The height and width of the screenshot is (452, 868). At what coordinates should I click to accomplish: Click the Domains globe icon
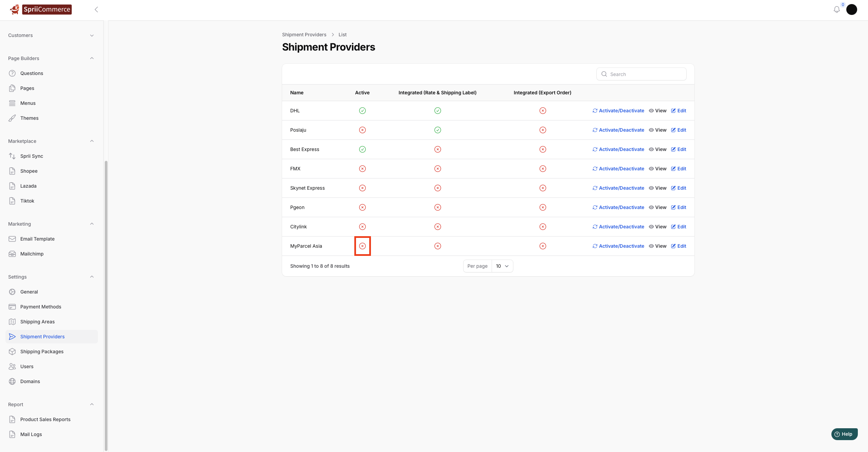[x=12, y=381]
